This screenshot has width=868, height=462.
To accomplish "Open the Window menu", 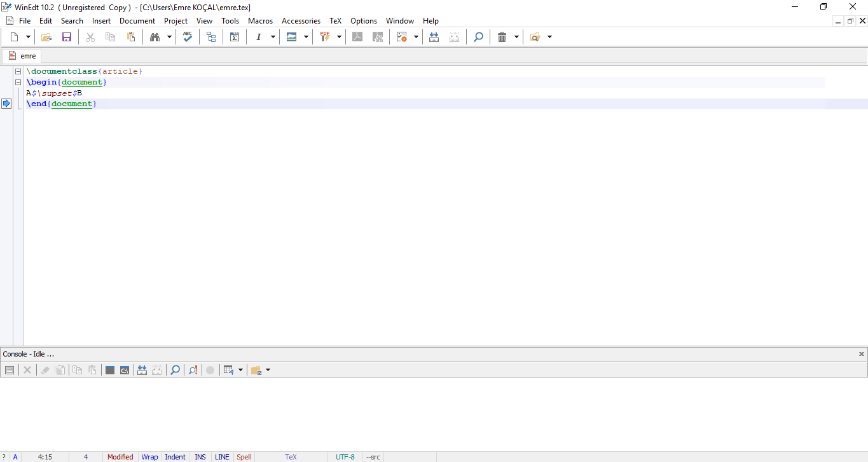I will [x=400, y=21].
